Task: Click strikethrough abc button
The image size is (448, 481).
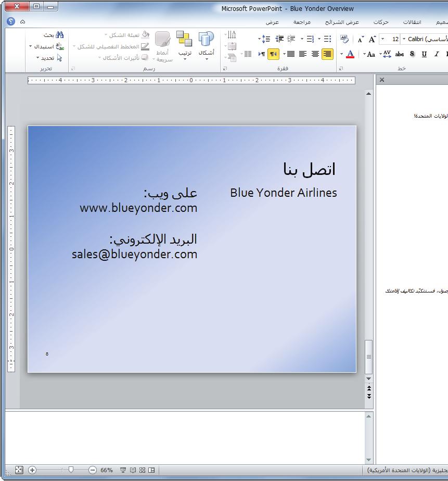Action: [399, 54]
